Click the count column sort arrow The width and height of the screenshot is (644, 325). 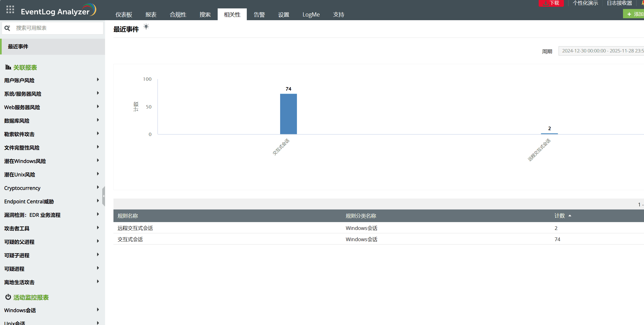pos(570,216)
